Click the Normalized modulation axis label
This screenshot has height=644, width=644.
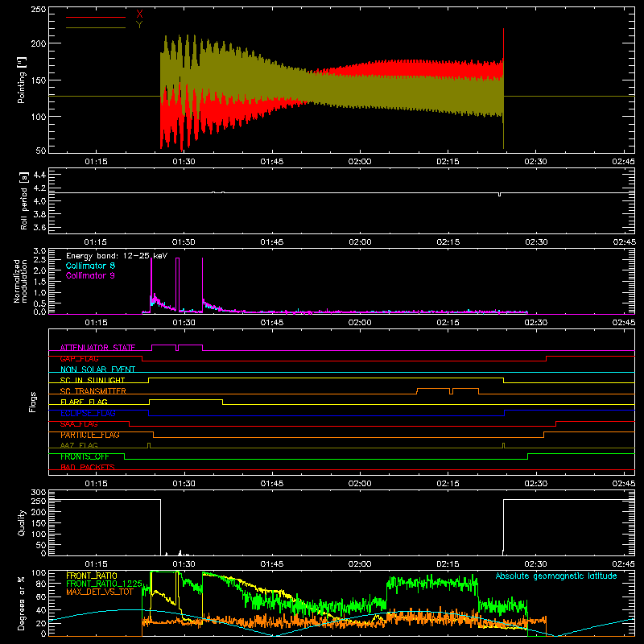coord(21,281)
